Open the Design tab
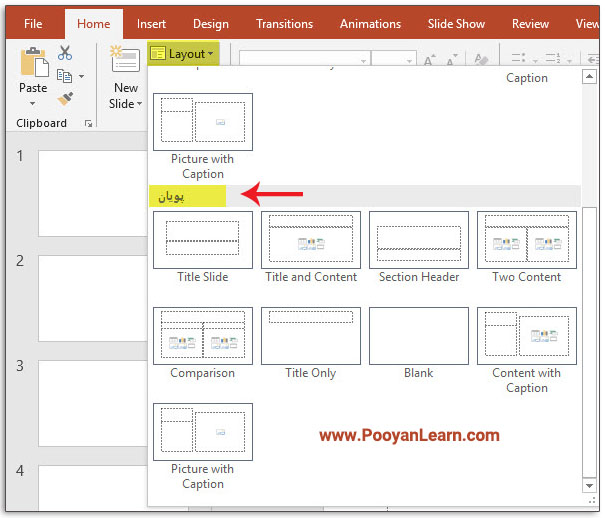Viewport: 605px width, 518px height. (x=211, y=24)
